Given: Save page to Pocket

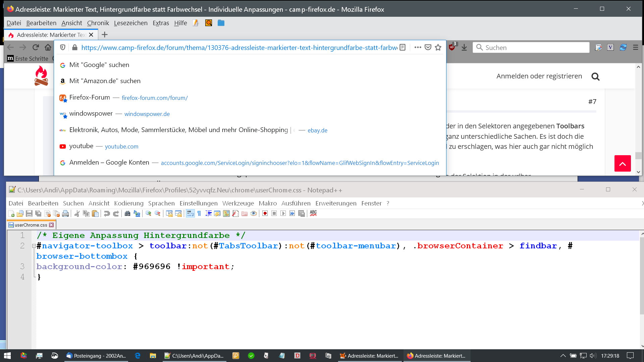Looking at the screenshot, I should pyautogui.click(x=428, y=48).
